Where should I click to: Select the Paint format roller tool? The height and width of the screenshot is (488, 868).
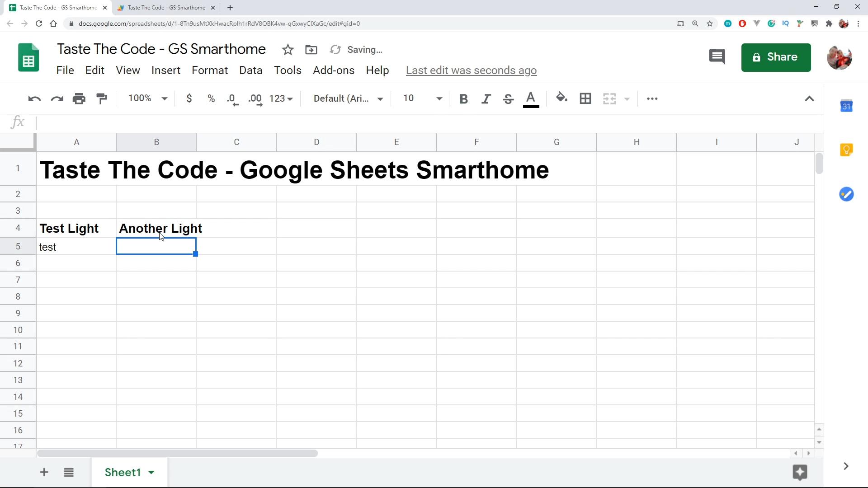pyautogui.click(x=102, y=99)
